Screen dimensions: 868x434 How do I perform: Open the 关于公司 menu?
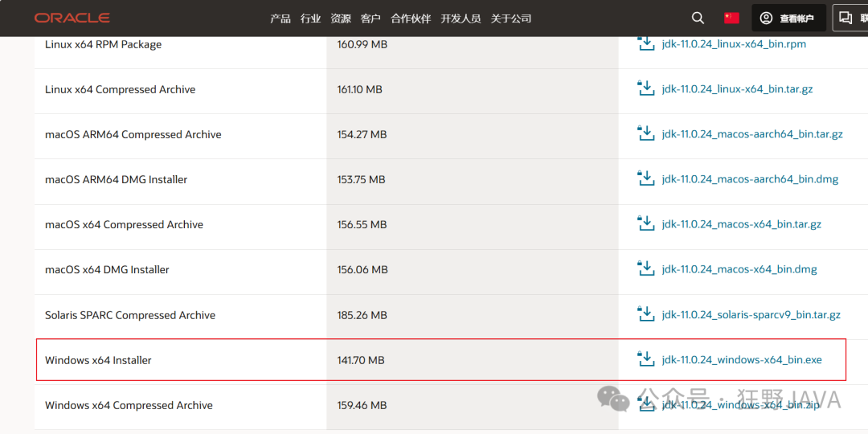pyautogui.click(x=511, y=18)
